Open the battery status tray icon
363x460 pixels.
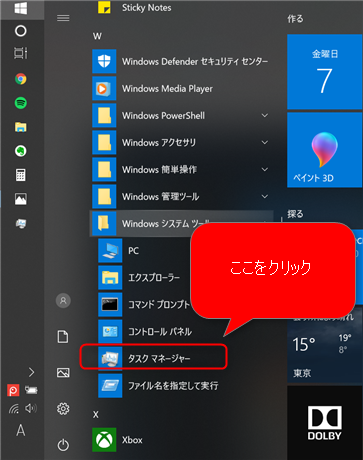31,390
